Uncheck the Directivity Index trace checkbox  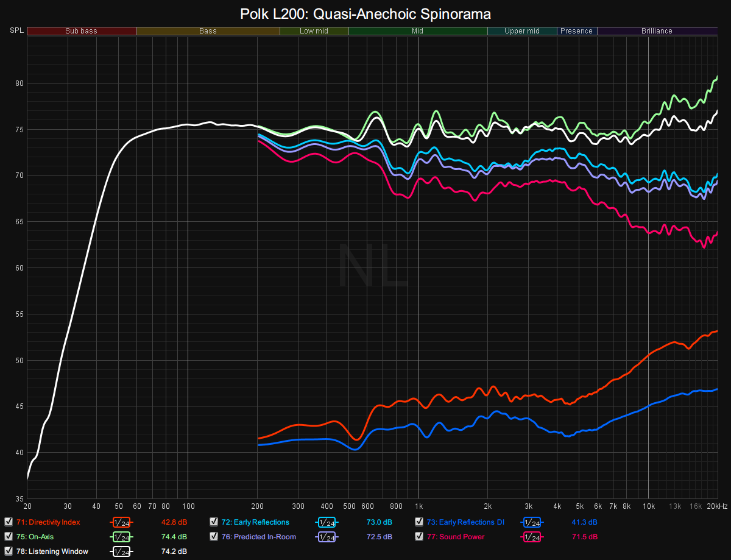(x=9, y=522)
